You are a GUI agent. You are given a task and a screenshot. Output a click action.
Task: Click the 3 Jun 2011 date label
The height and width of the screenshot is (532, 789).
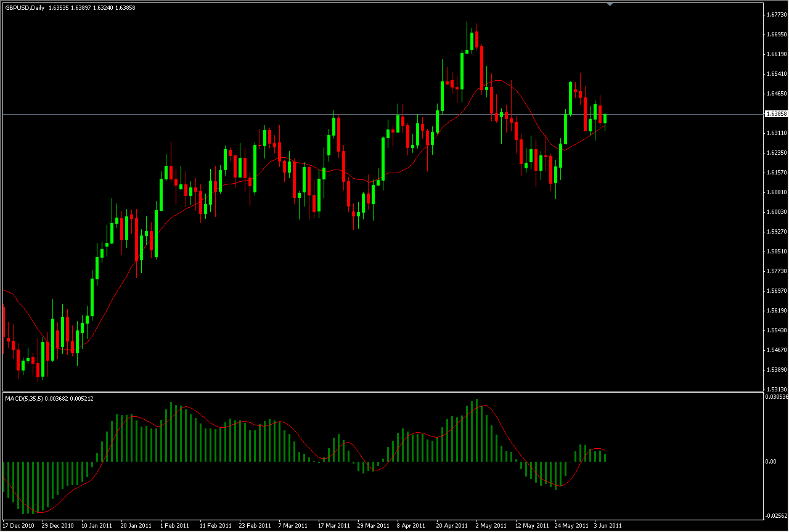(x=608, y=525)
